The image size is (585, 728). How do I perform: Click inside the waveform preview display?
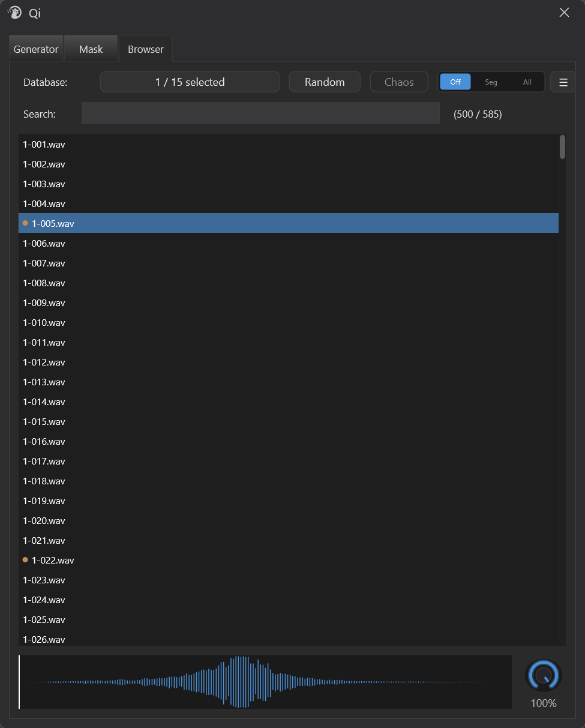click(265, 682)
